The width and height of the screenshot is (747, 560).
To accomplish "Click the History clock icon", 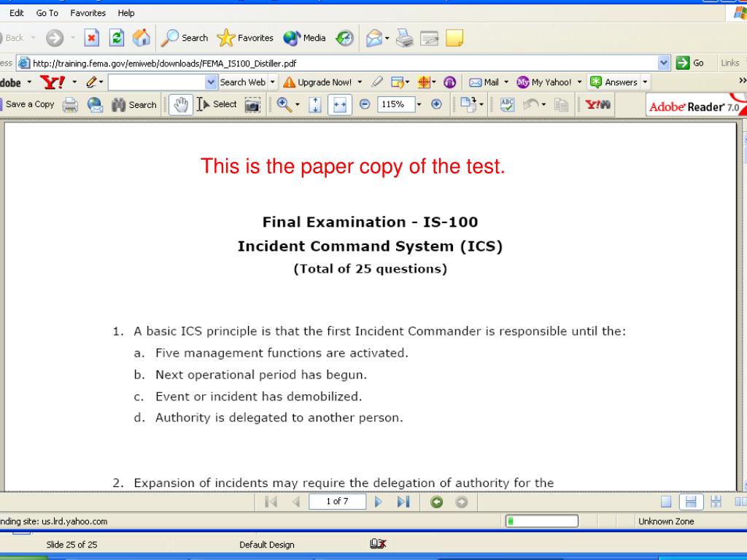I will 344,38.
